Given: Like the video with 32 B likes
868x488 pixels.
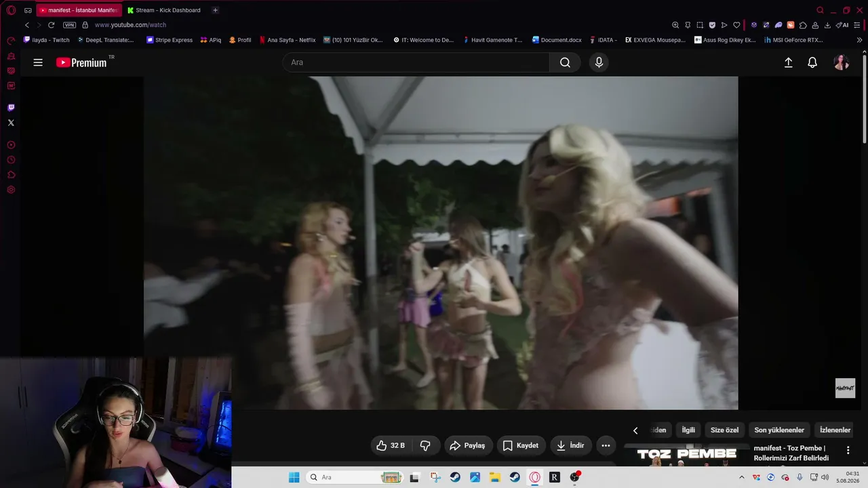Looking at the screenshot, I should coord(391,445).
